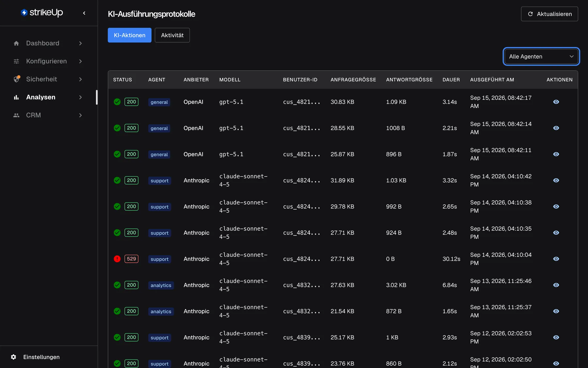Expand the CRM menu chevron
588x368 pixels.
coord(80,115)
